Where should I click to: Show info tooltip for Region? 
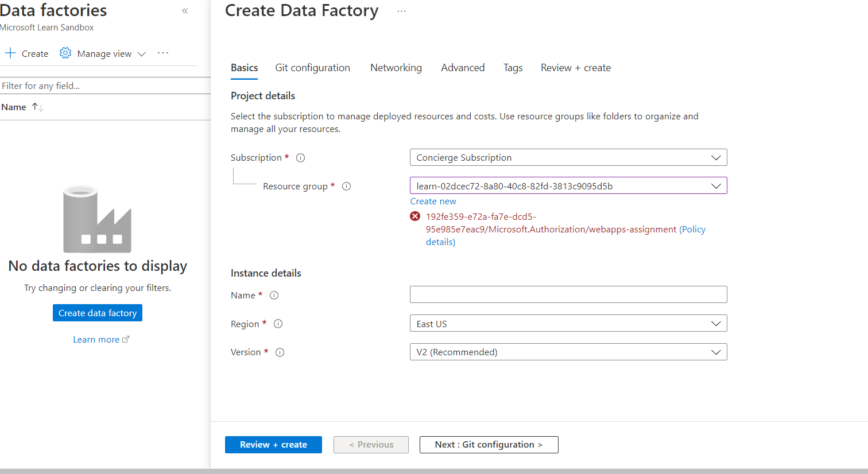[278, 324]
